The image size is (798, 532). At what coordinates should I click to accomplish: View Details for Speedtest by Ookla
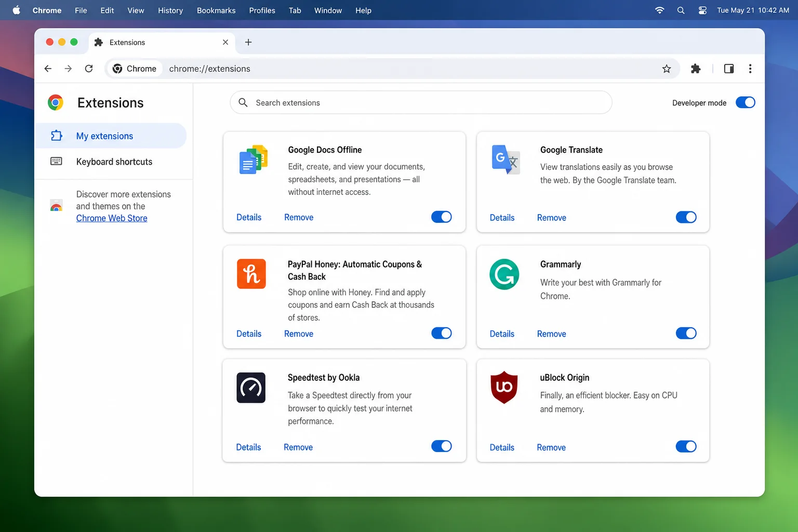[248, 447]
